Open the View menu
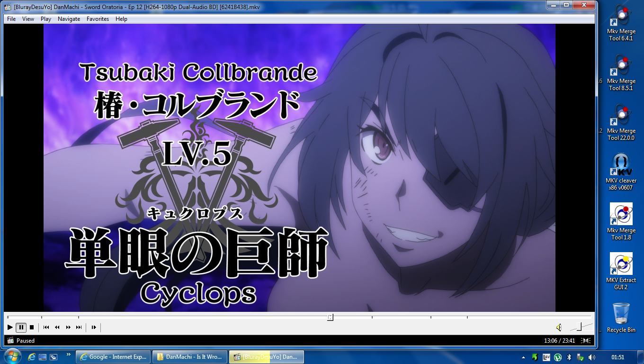644x364 pixels. (28, 19)
